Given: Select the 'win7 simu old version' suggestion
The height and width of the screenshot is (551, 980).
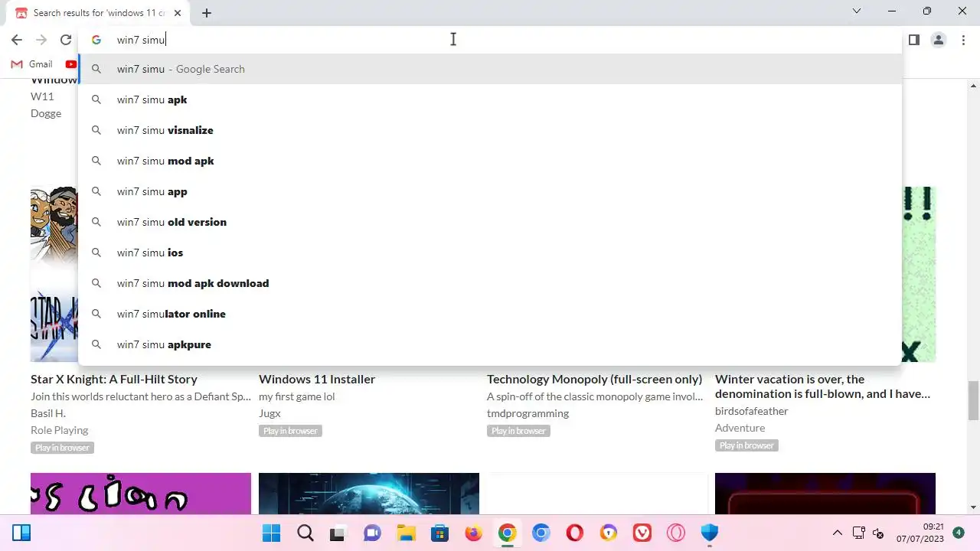Looking at the screenshot, I should pos(490,222).
